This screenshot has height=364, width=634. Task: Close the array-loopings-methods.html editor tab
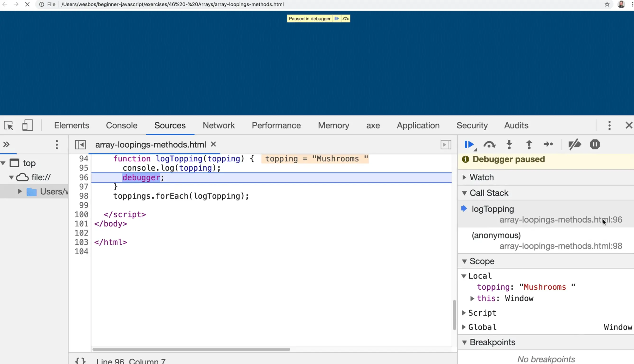click(213, 144)
